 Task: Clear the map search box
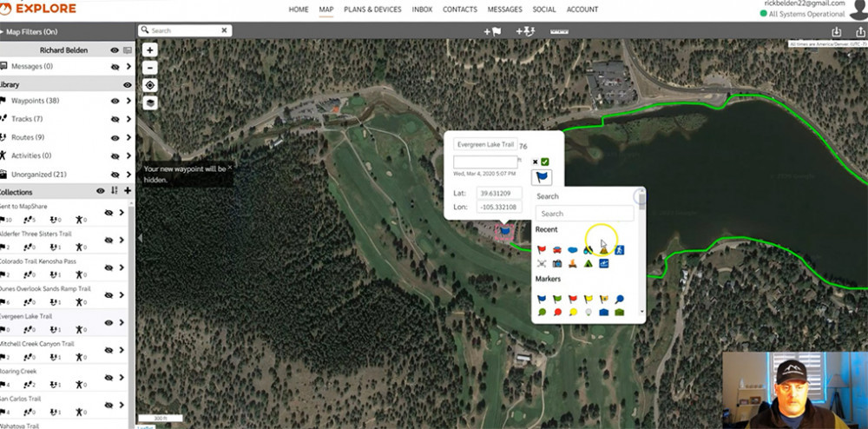click(x=224, y=30)
